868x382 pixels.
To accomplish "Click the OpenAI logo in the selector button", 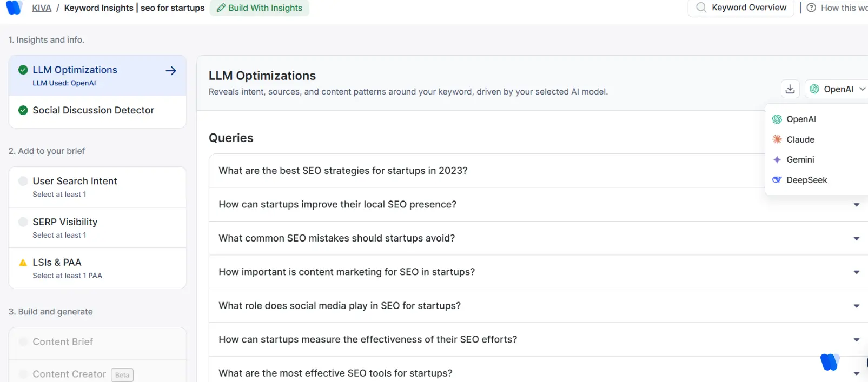I will [x=814, y=89].
